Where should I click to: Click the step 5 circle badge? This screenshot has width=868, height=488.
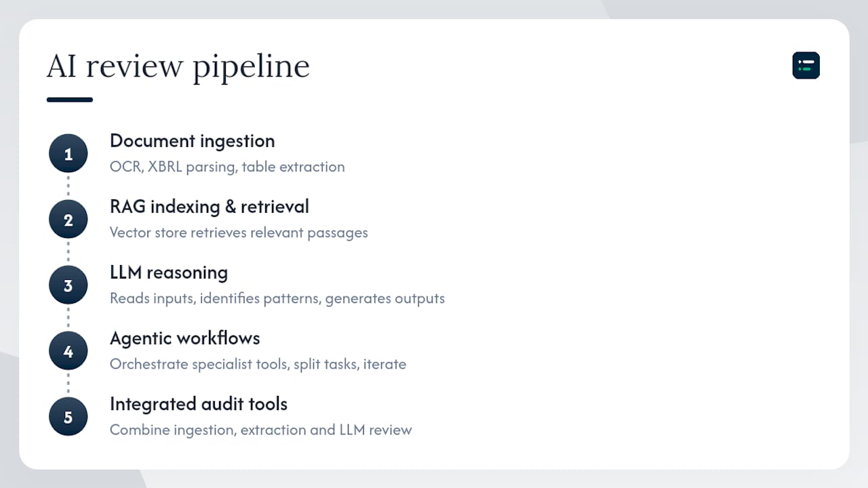click(68, 417)
